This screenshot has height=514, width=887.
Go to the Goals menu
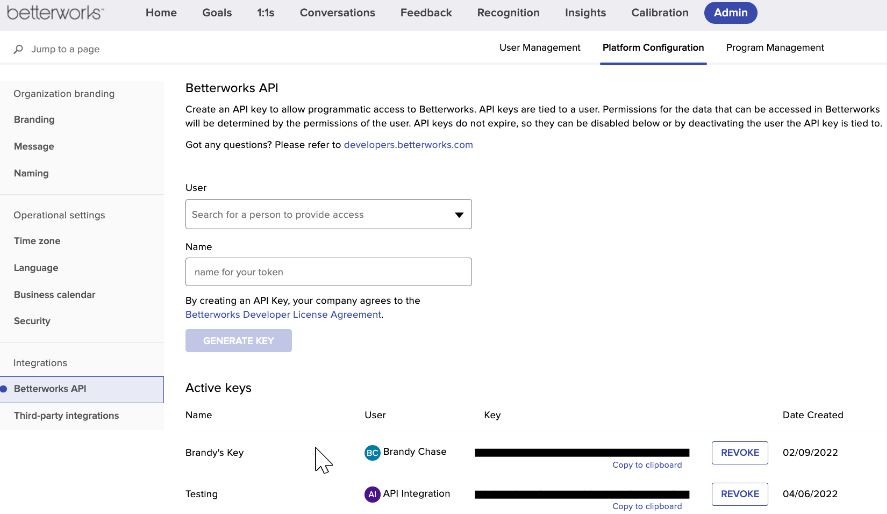pyautogui.click(x=217, y=12)
